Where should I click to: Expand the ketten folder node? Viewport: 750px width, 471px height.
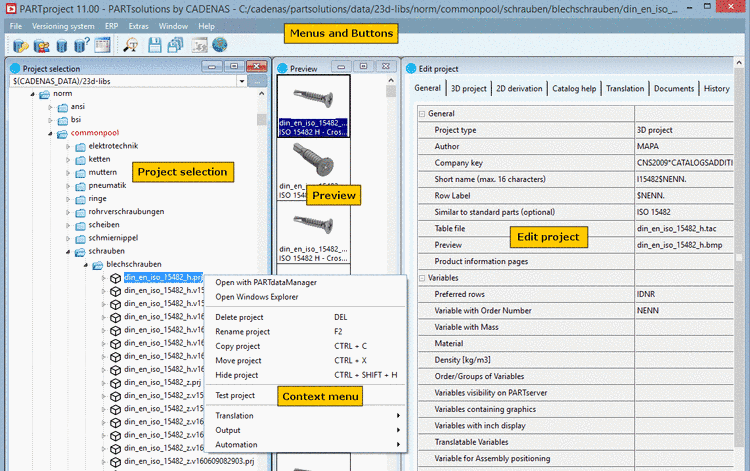[68, 160]
